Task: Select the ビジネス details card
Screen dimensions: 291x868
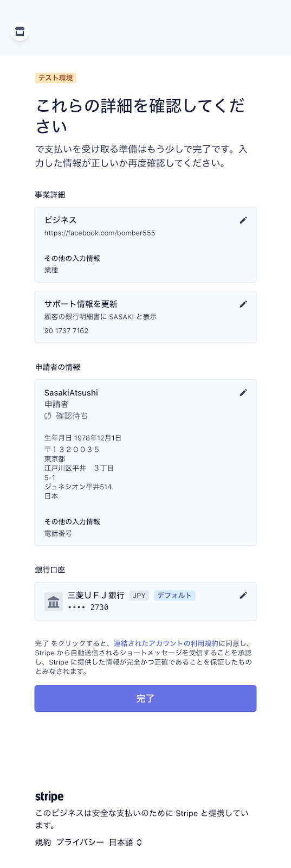Action: [145, 245]
